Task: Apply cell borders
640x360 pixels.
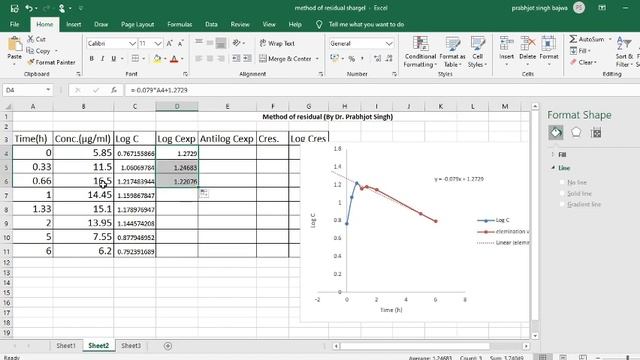Action: tap(135, 59)
